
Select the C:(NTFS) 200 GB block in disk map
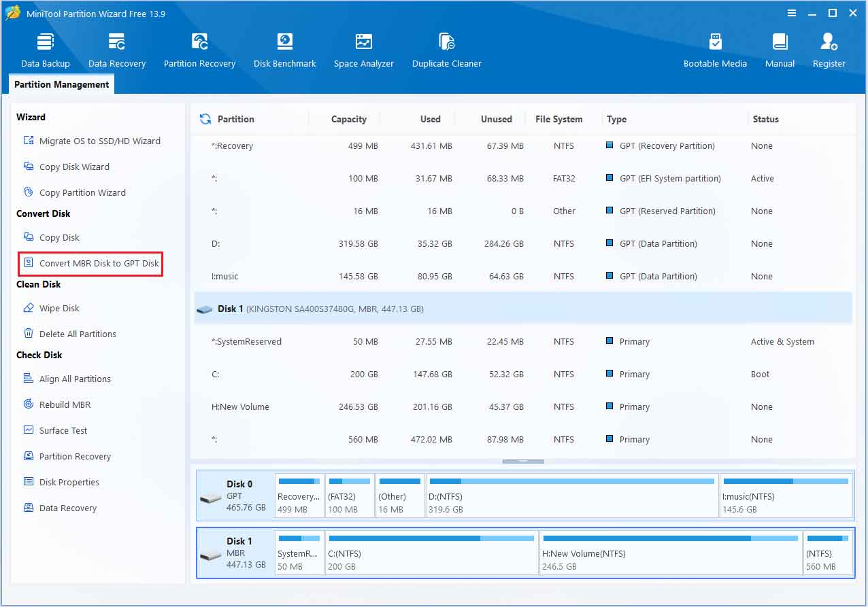432,553
